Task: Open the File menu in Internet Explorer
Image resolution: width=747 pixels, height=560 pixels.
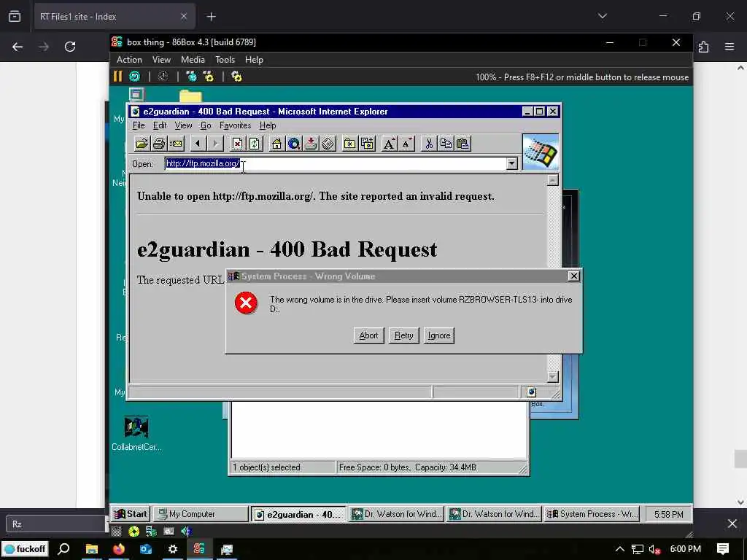Action: pos(139,125)
